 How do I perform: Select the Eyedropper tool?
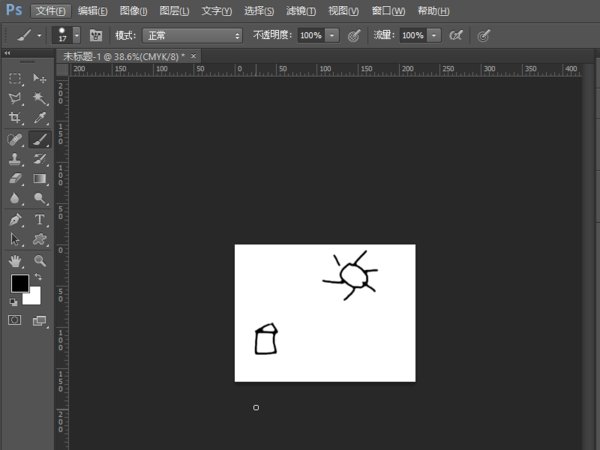(40, 118)
